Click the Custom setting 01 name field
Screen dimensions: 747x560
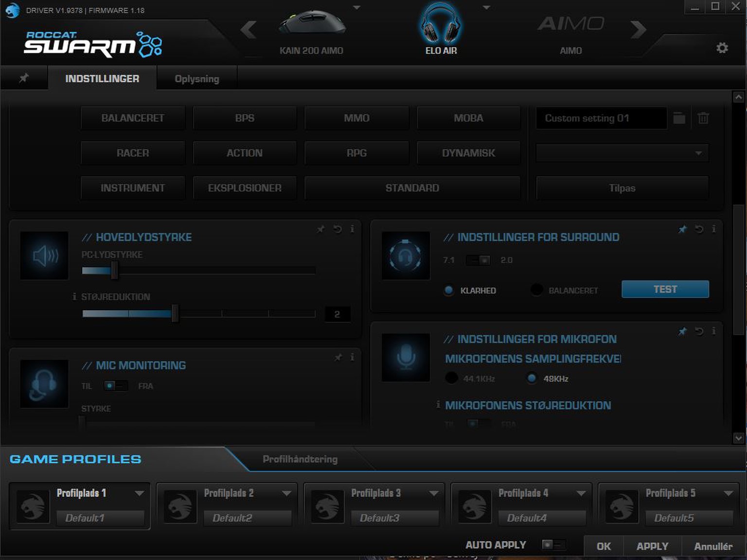(x=601, y=118)
